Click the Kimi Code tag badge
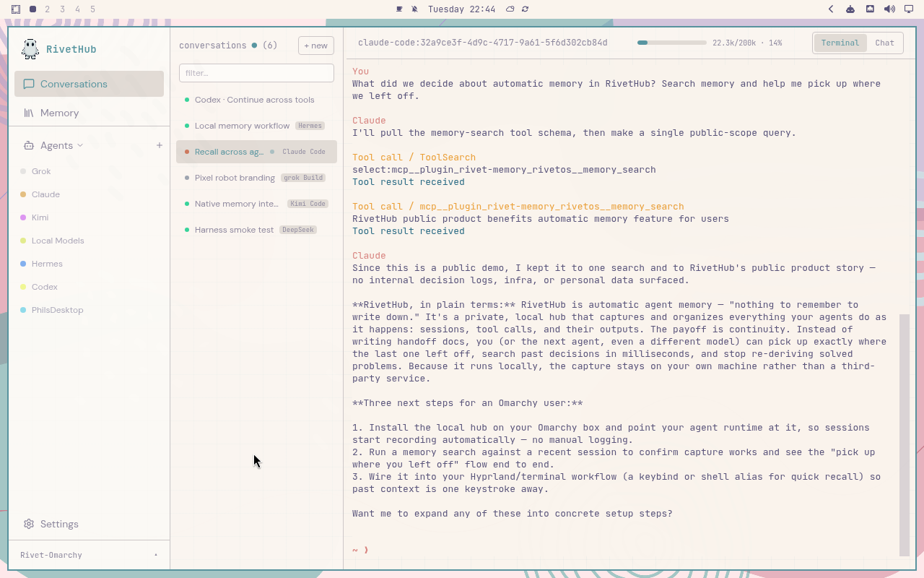 click(308, 204)
